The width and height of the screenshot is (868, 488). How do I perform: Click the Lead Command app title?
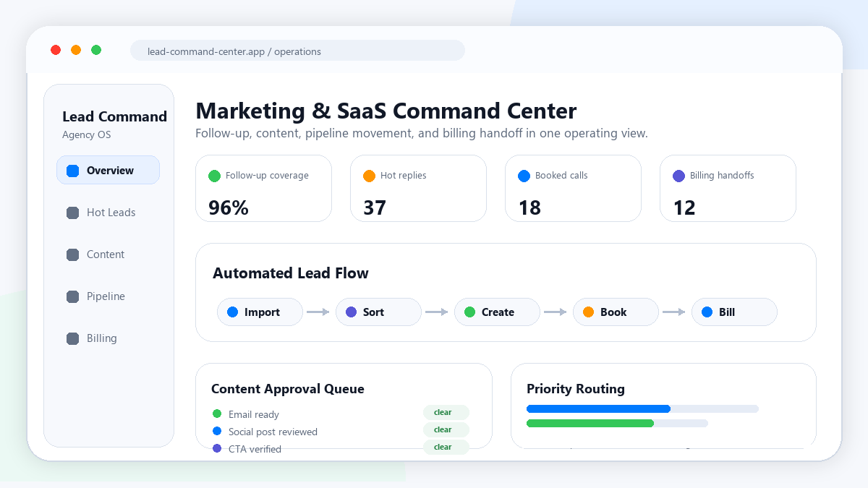pyautogui.click(x=114, y=116)
